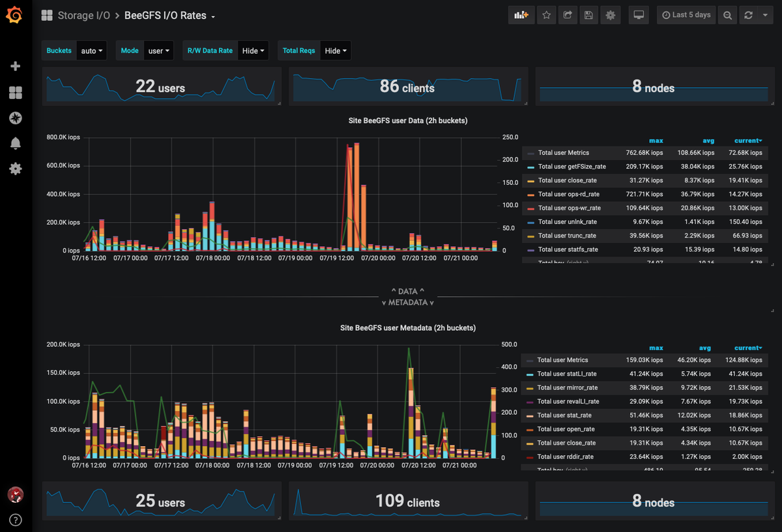
Task: Click the 86 clients stat panel
Action: (x=409, y=86)
